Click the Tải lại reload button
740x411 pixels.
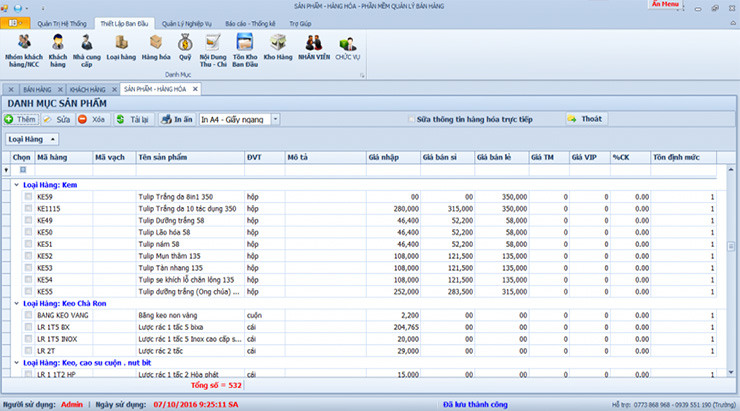click(133, 119)
